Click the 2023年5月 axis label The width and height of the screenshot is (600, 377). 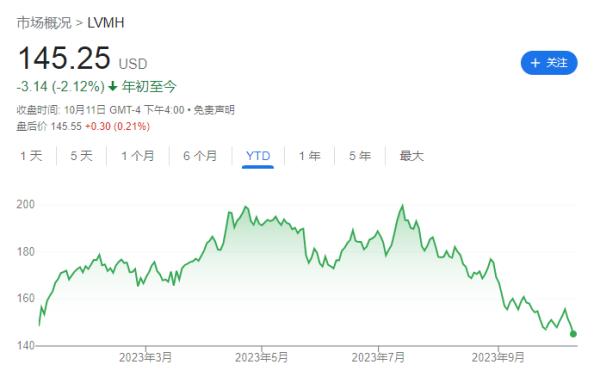coord(261,357)
